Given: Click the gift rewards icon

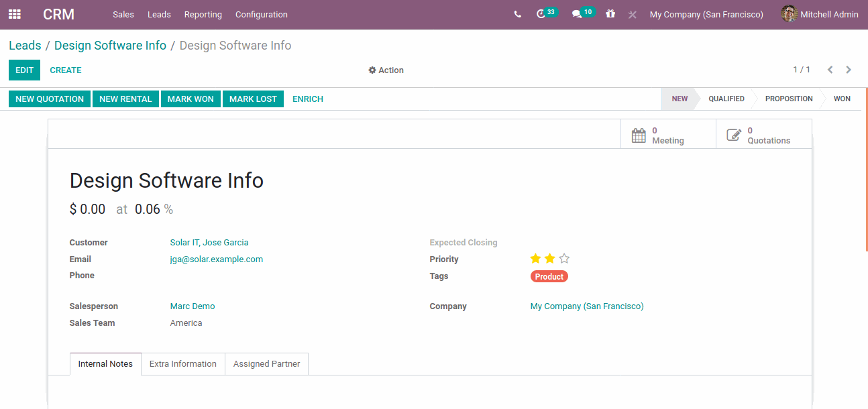Looking at the screenshot, I should 610,13.
